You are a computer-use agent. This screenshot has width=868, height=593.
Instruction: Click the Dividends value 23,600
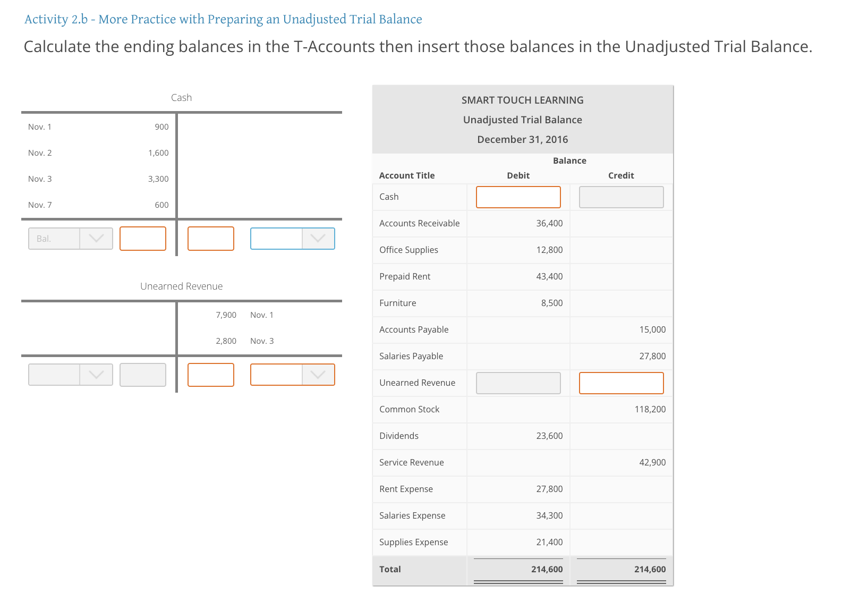tap(549, 436)
